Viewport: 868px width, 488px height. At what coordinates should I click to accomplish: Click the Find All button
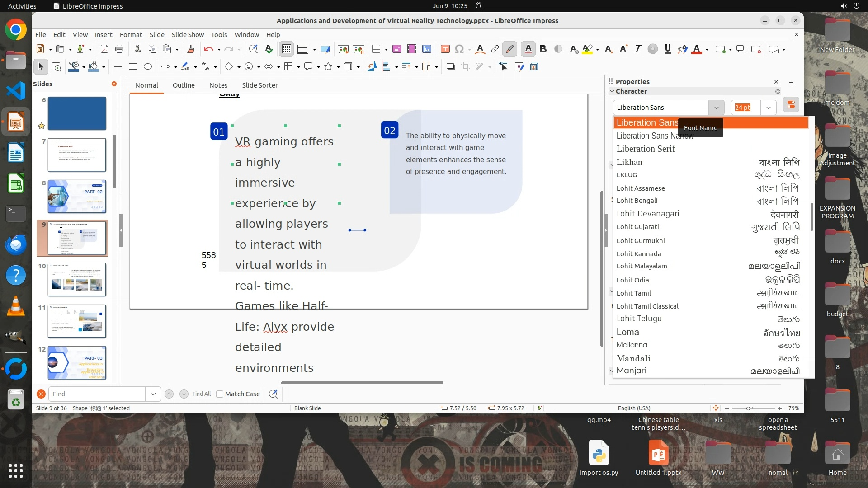tap(201, 394)
